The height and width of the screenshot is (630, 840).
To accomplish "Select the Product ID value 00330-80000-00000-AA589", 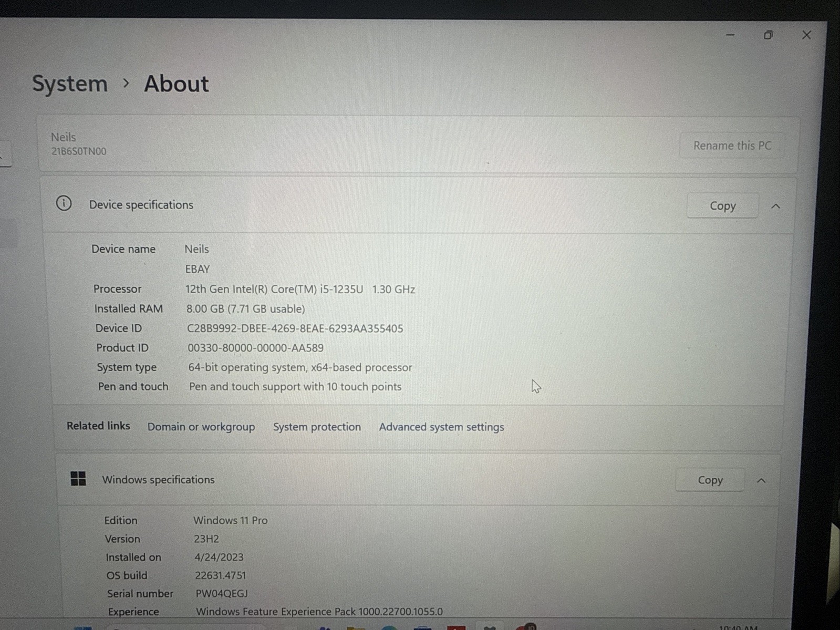I will point(255,348).
